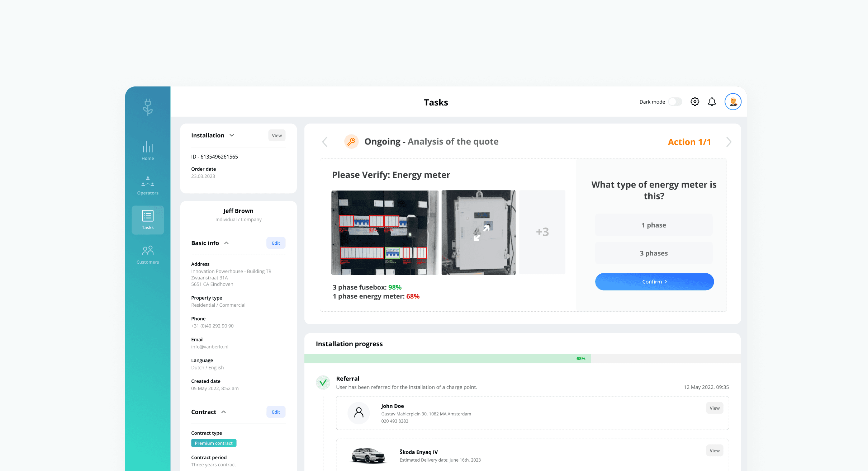Click the plant plug logo icon
The width and height of the screenshot is (868, 471).
[148, 107]
